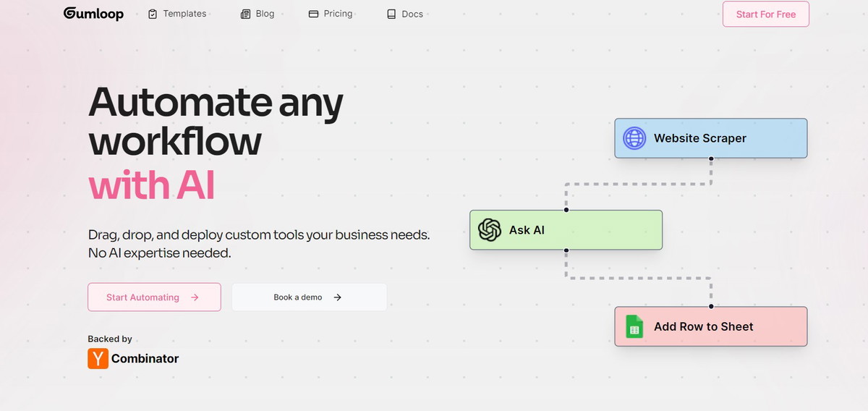Select the Ask AI node
The width and height of the screenshot is (868, 411).
(566, 230)
